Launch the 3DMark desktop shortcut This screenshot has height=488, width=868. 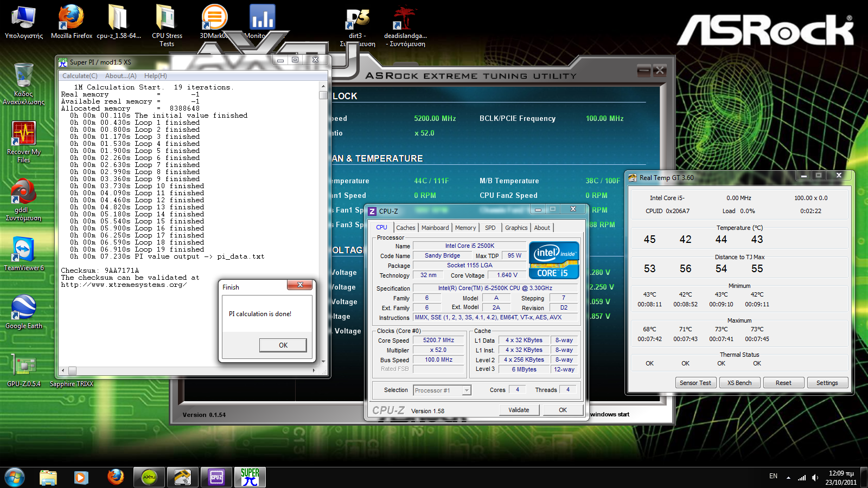click(x=214, y=22)
